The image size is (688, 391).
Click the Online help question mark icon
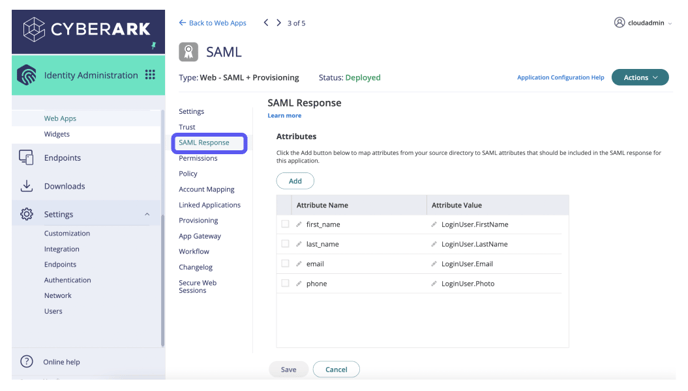point(26,362)
